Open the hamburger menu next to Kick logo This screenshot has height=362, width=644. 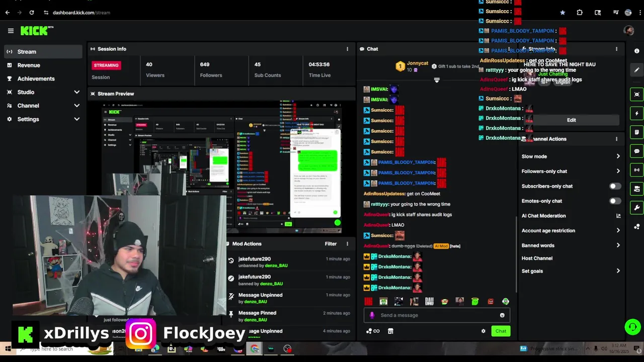tap(11, 31)
